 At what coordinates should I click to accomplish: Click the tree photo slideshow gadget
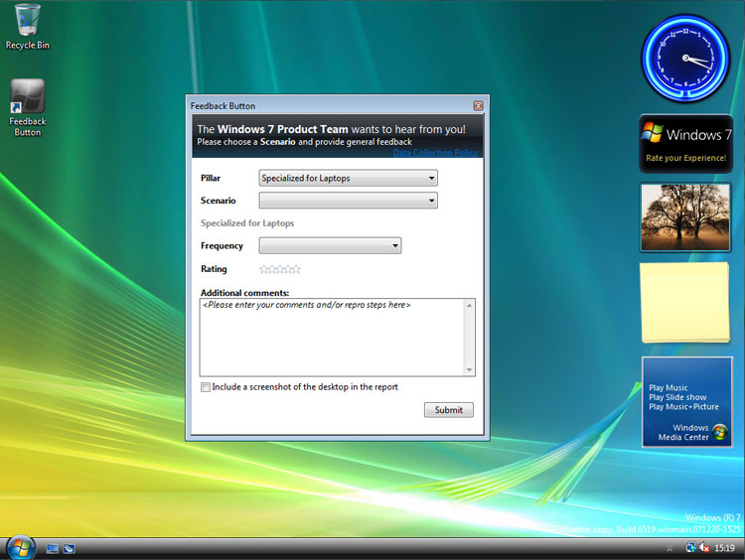click(x=685, y=217)
